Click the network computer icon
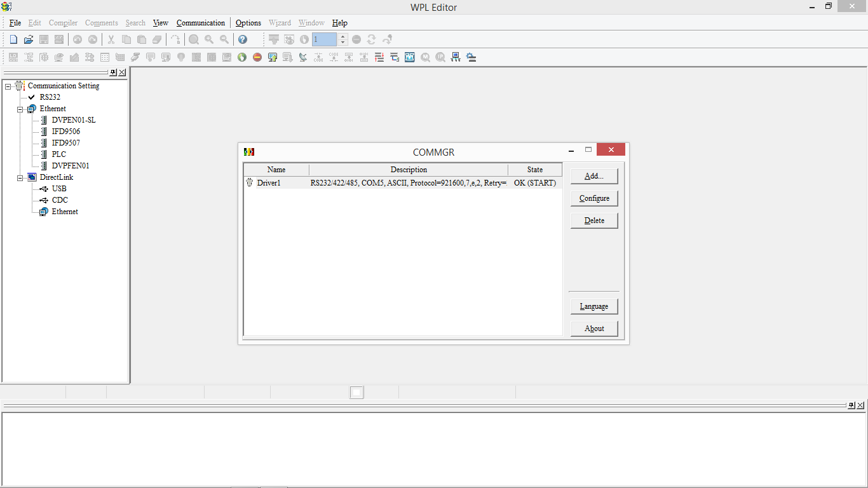The height and width of the screenshot is (488, 868). pyautogui.click(x=456, y=57)
